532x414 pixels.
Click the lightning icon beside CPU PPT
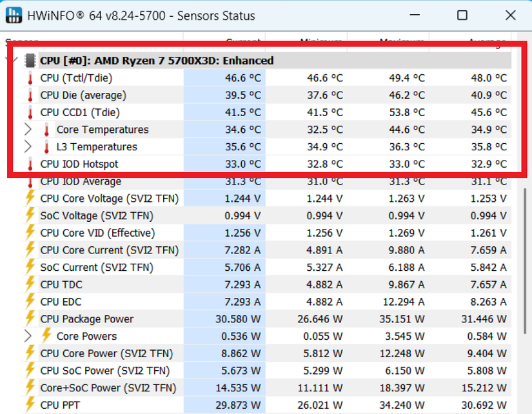30,404
